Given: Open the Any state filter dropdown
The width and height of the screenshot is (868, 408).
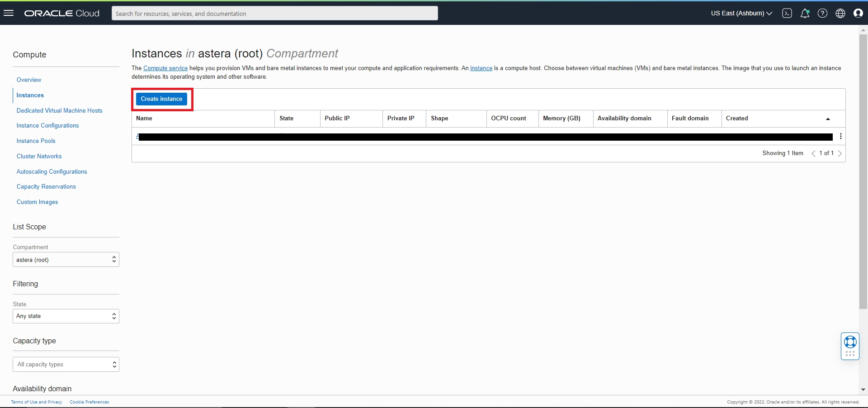Looking at the screenshot, I should pos(66,316).
